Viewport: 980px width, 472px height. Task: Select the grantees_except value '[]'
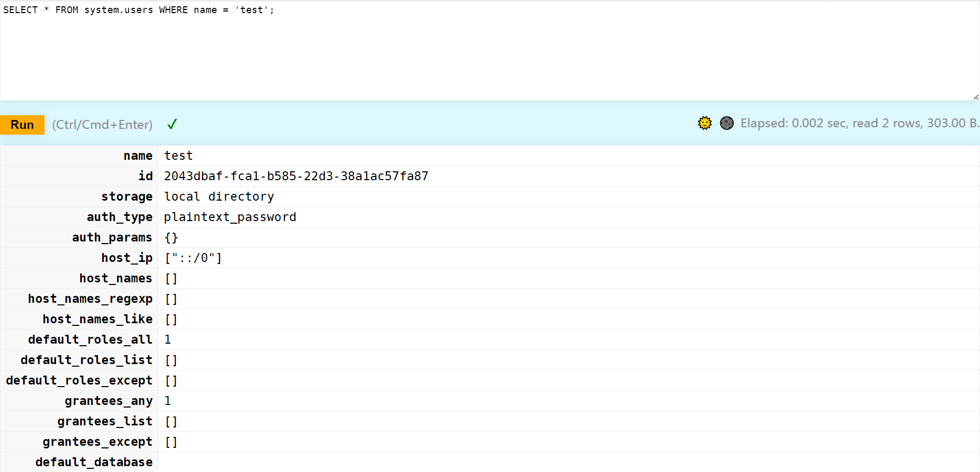pyautogui.click(x=171, y=442)
